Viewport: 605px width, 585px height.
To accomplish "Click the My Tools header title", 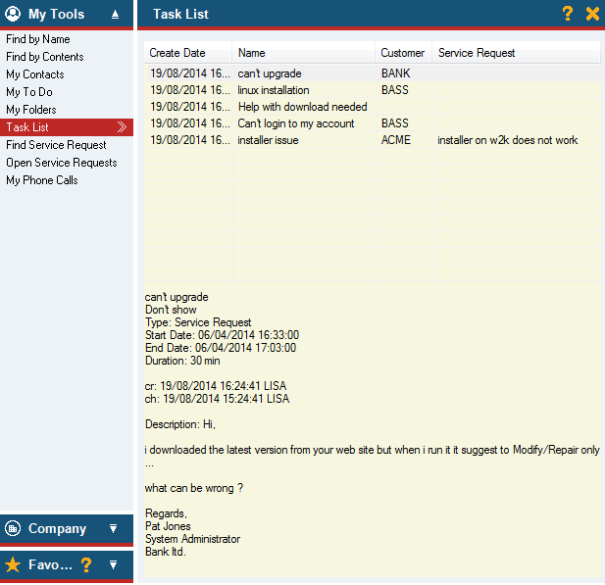I will 56,14.
